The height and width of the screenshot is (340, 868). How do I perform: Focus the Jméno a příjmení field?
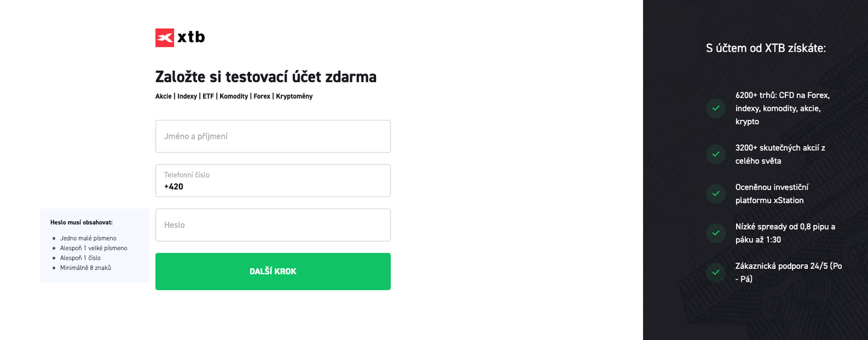coord(272,136)
